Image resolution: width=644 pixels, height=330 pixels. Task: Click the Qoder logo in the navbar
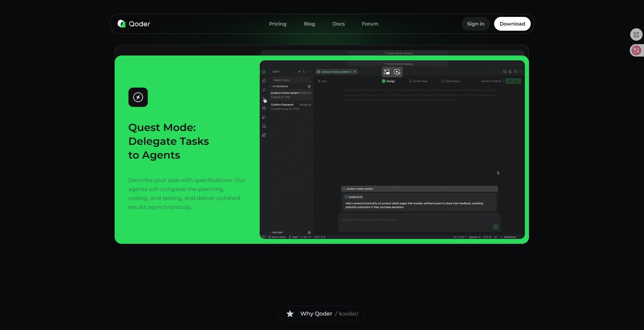[134, 24]
